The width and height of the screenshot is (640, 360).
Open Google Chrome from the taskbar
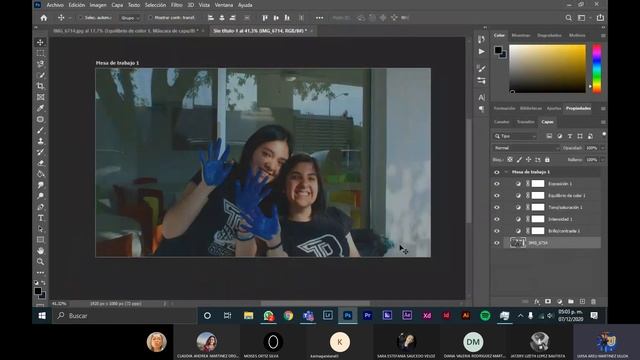click(288, 316)
